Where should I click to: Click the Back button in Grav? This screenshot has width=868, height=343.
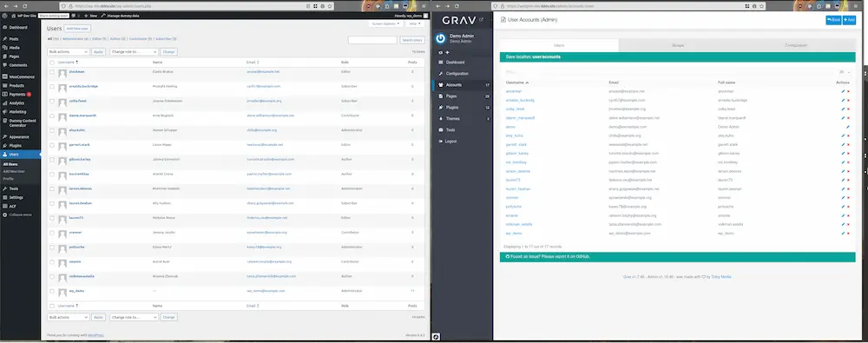(x=833, y=20)
